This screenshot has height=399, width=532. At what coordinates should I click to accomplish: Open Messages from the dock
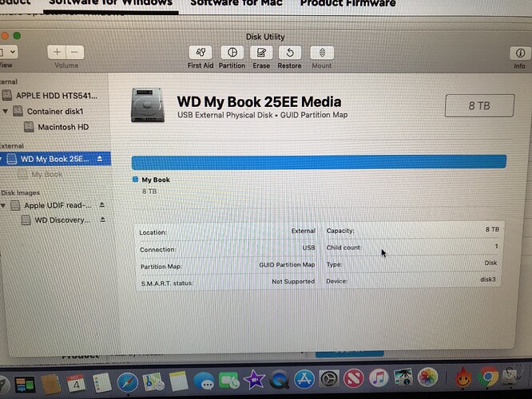204,381
